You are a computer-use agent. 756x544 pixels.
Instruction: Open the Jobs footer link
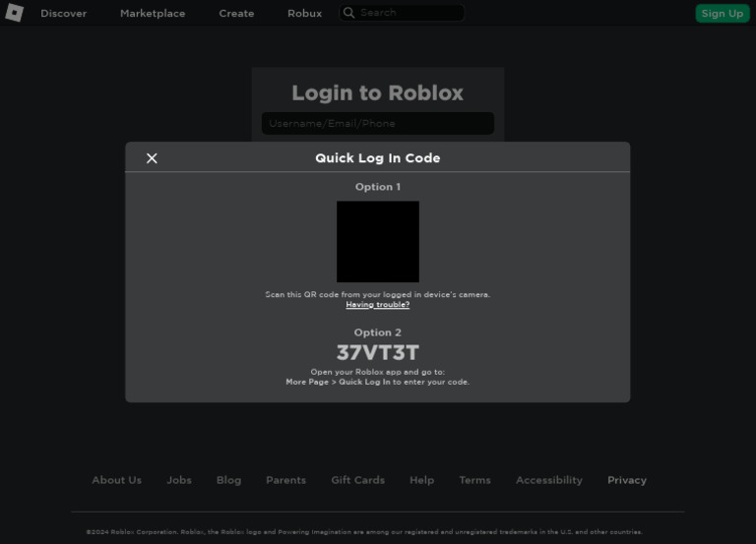179,480
